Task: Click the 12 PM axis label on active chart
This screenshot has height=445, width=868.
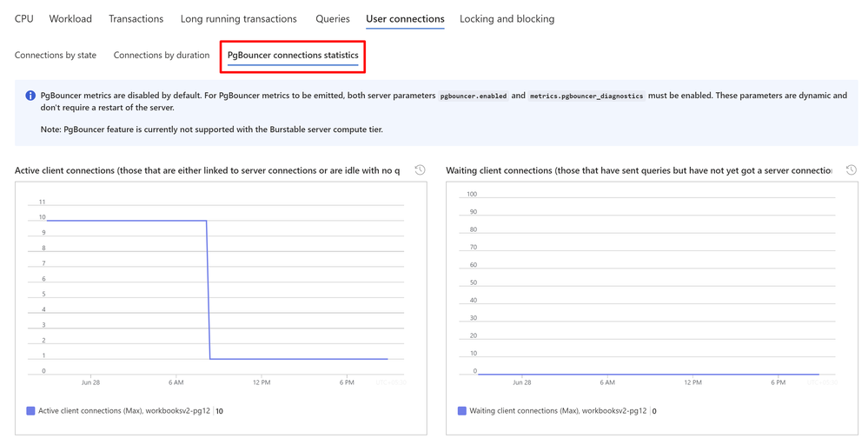Action: [x=262, y=382]
